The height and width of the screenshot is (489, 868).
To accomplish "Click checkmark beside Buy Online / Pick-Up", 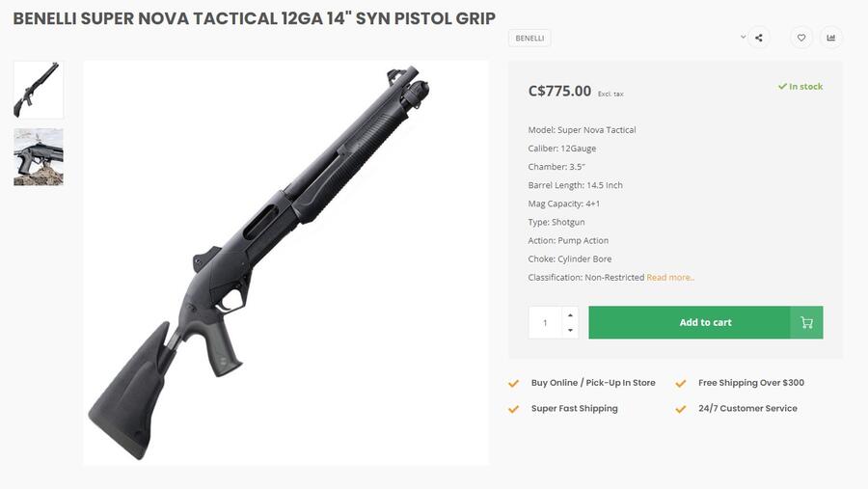I will click(x=514, y=383).
